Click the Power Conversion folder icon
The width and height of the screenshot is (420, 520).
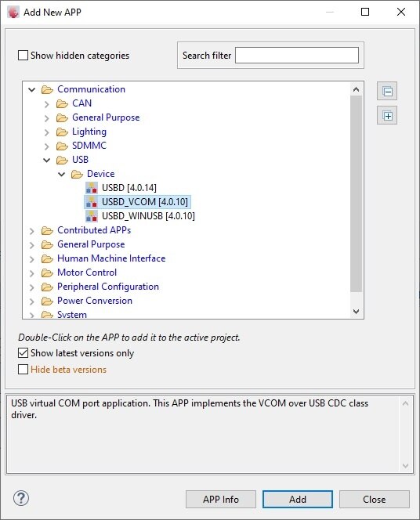point(47,302)
